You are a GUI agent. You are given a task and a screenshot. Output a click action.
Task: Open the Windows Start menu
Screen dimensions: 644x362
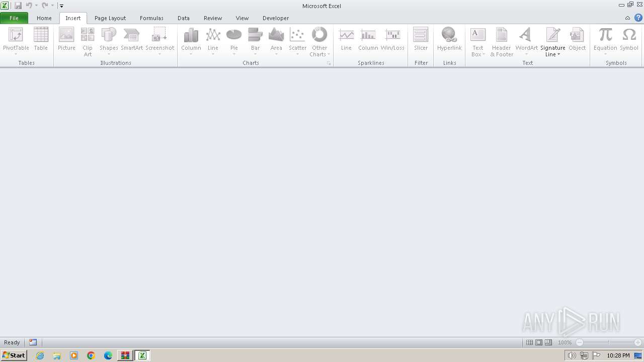(14, 355)
